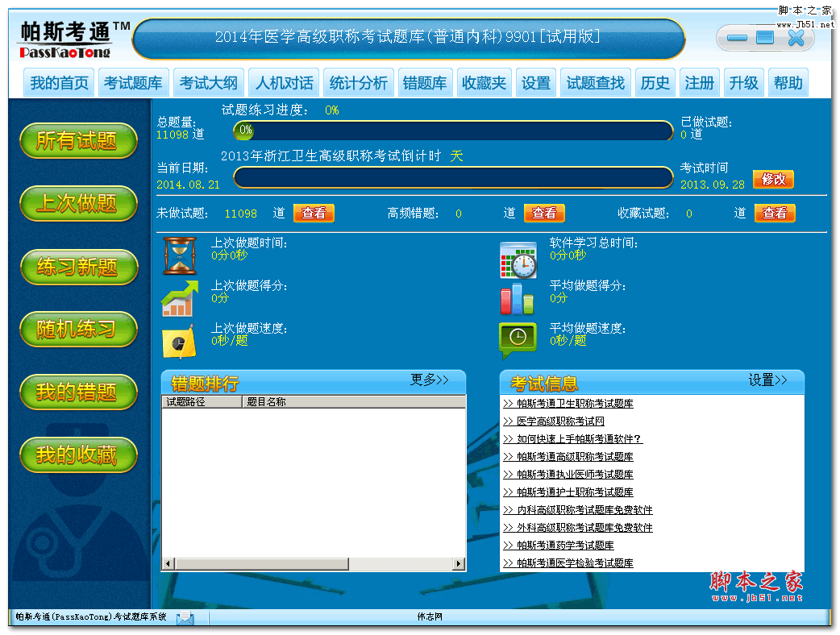The image size is (840, 635).
Task: Minimize the PassKaoTong window
Action: tap(737, 38)
